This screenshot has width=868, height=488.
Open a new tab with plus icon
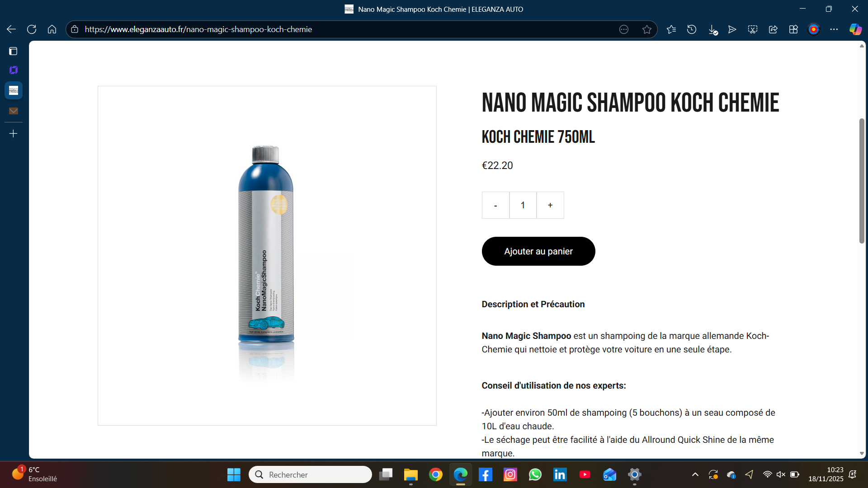(x=14, y=134)
